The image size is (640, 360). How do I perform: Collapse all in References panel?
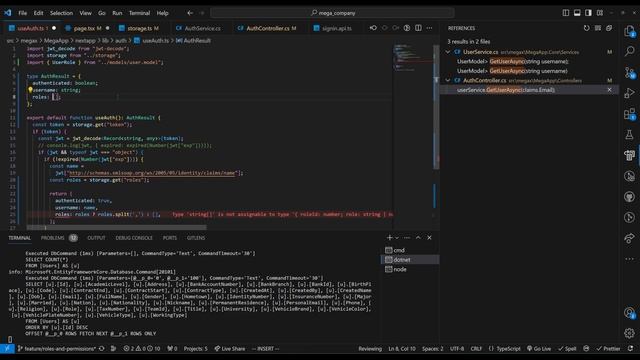[x=609, y=28]
